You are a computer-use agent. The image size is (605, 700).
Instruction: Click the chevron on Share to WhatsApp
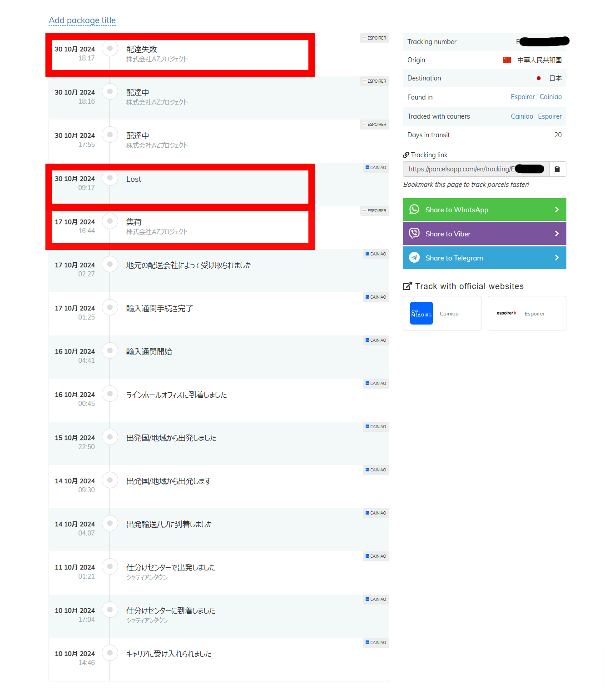557,210
